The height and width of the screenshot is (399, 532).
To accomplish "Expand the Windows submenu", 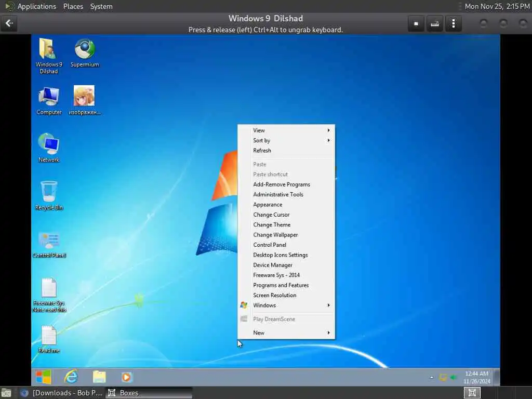I will (286, 305).
